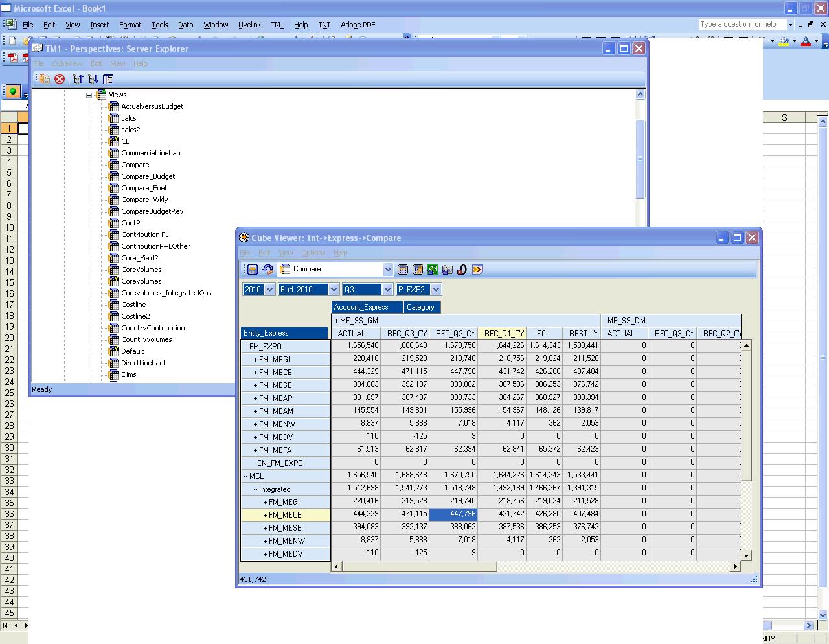This screenshot has width=829, height=644.
Task: Click the Cube Viewer title bar icon
Action: point(244,238)
